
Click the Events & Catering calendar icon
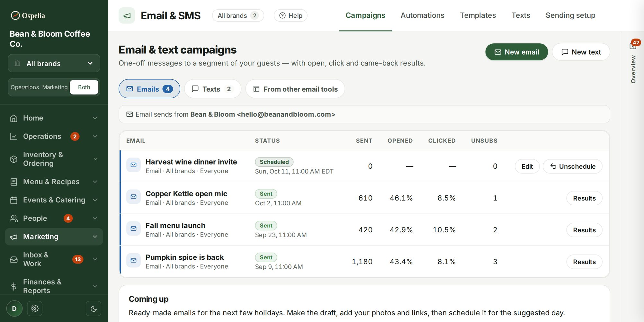tap(14, 200)
